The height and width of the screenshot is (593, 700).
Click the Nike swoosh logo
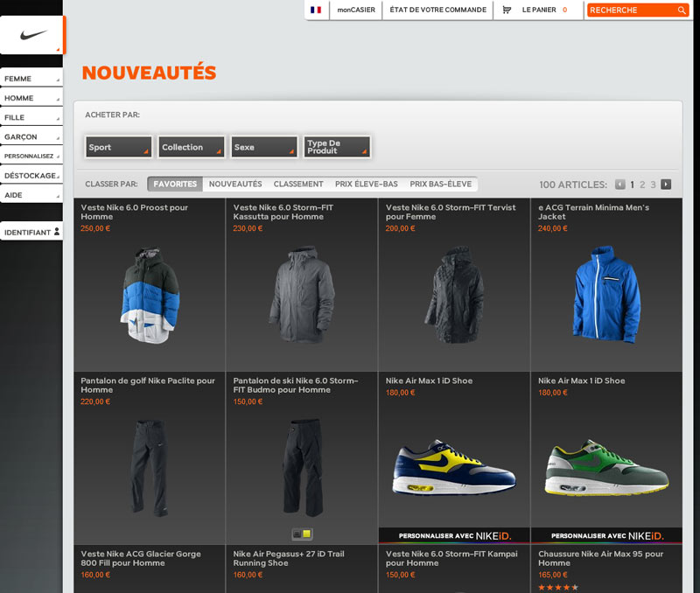tap(32, 36)
